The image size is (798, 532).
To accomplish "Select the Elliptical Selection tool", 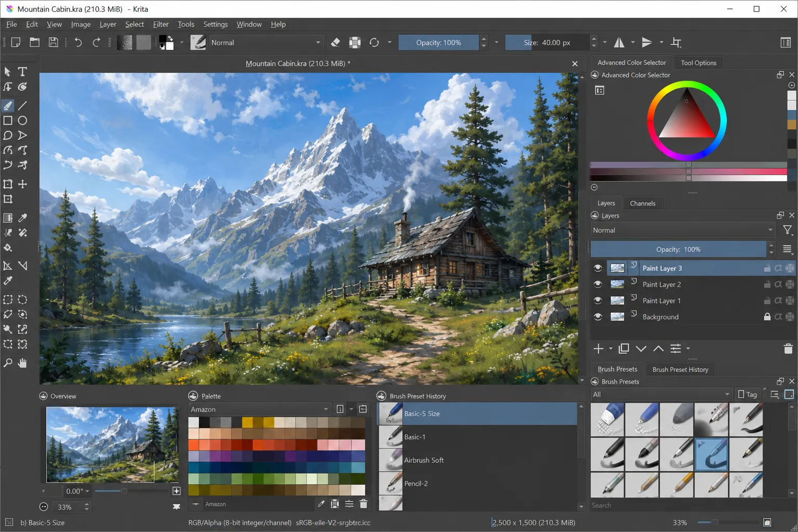I will 22,300.
